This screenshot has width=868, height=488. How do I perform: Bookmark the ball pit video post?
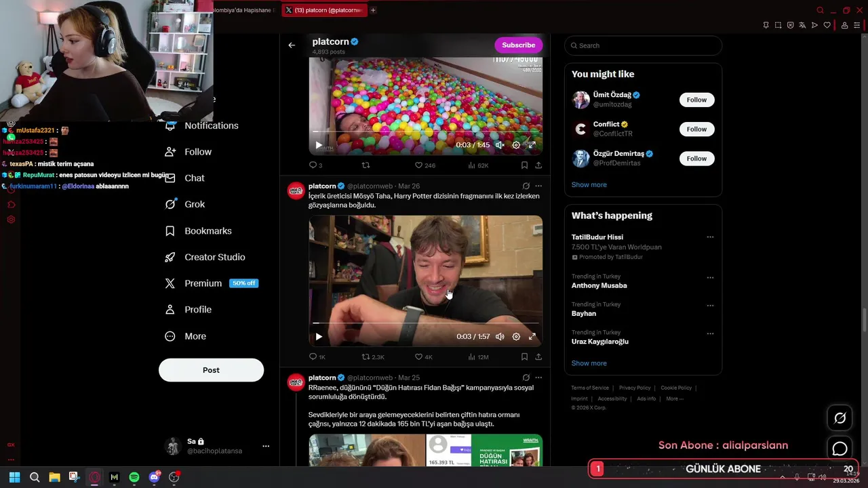coord(524,165)
